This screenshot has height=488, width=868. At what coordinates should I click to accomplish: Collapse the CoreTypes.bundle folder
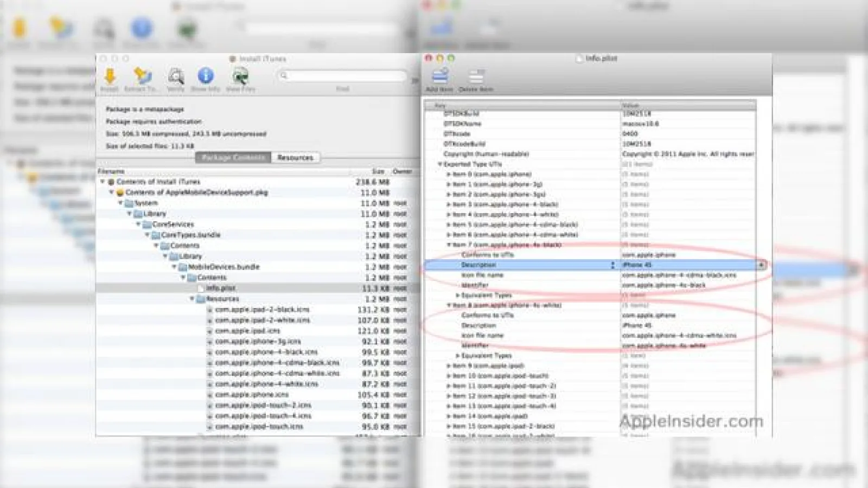pos(147,235)
